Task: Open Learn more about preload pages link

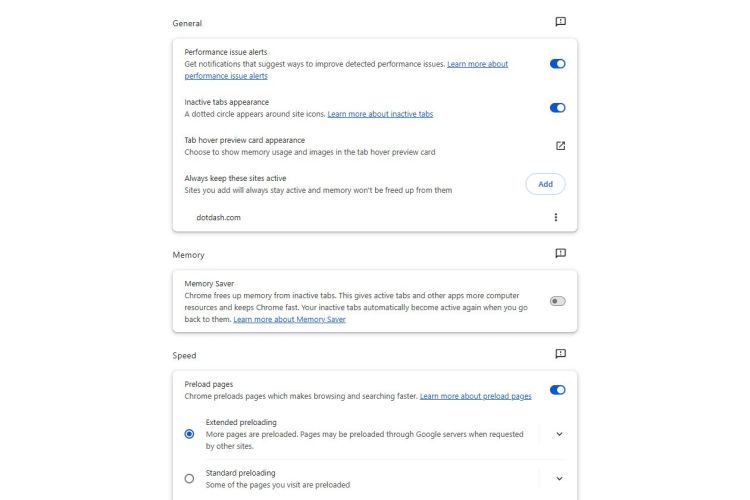Action: click(475, 397)
